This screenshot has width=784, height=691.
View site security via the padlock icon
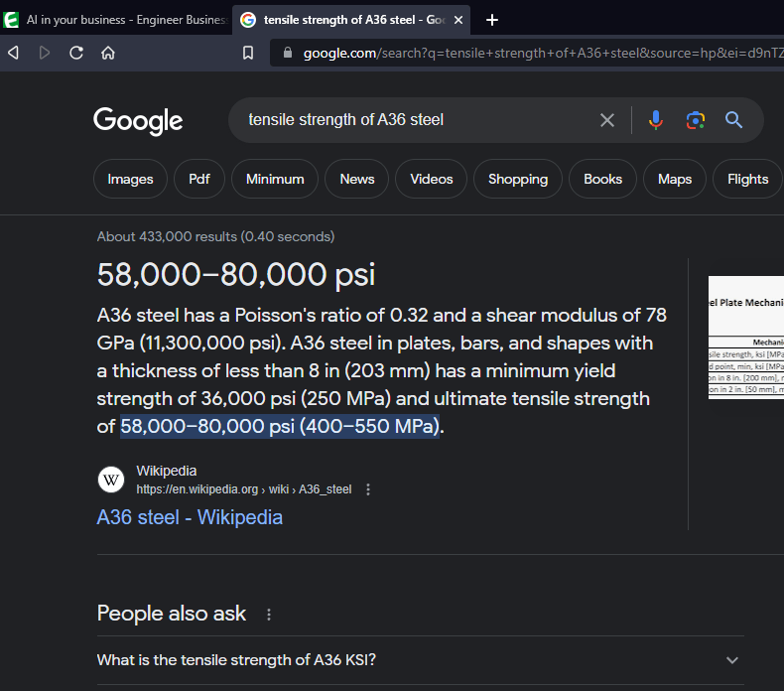tap(288, 53)
